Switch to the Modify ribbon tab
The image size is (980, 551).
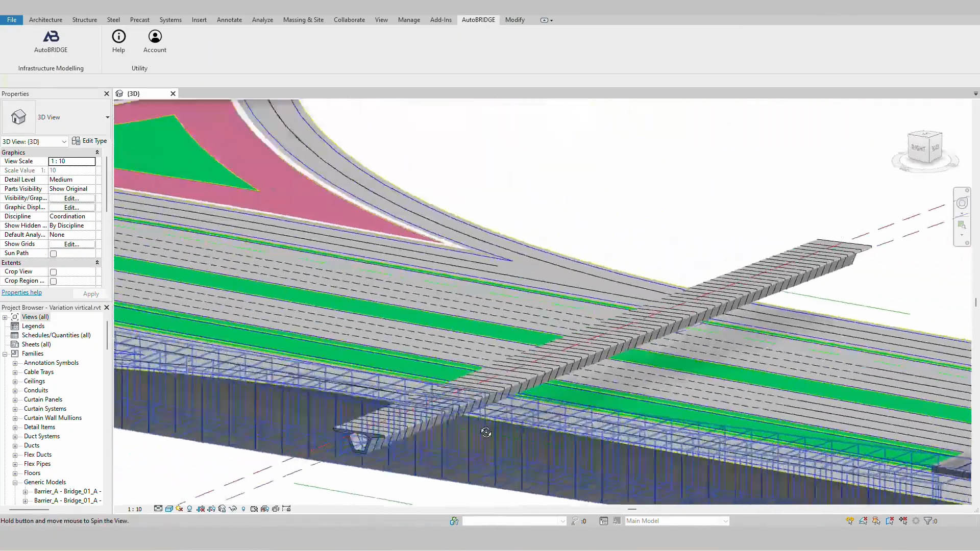pyautogui.click(x=514, y=20)
